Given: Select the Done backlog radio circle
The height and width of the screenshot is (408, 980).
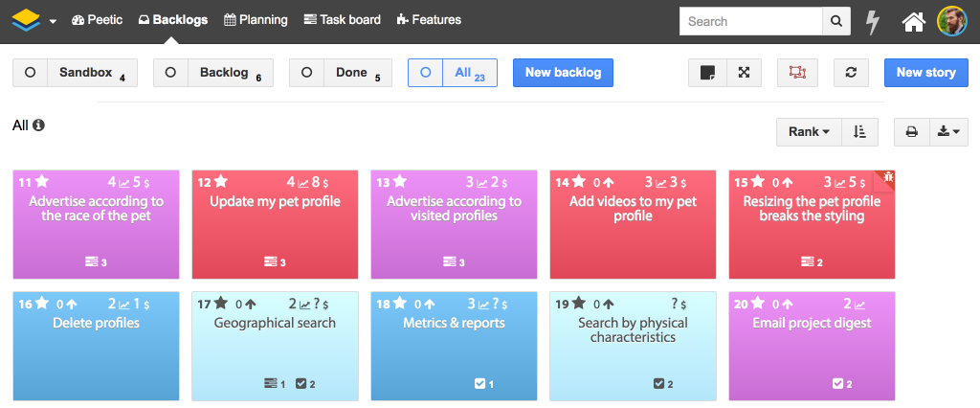Looking at the screenshot, I should click(x=306, y=73).
